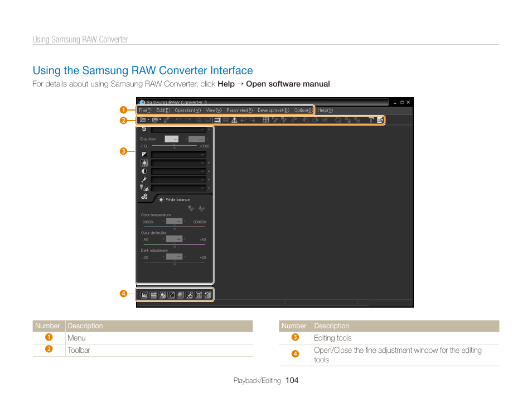Click the hammer tool icon in toolbar
The image size is (532, 402).
[371, 120]
